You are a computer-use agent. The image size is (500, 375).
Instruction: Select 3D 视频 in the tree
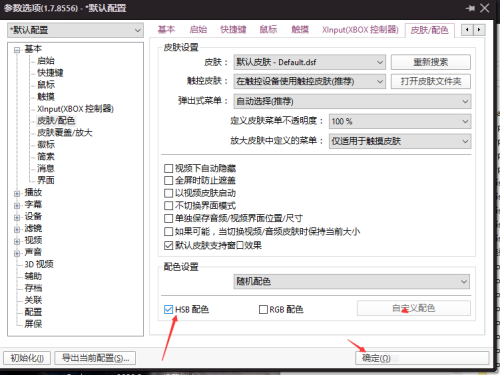tap(39, 265)
